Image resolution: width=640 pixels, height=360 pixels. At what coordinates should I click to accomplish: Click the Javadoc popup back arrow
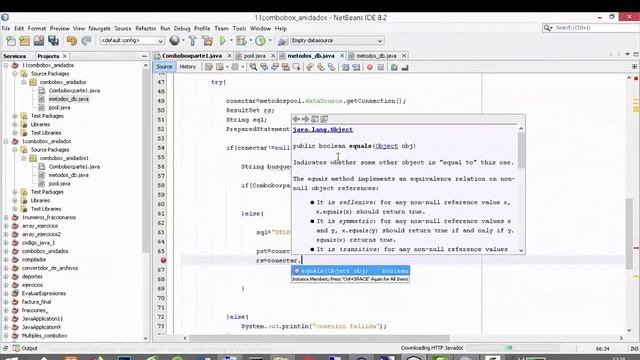(x=297, y=119)
